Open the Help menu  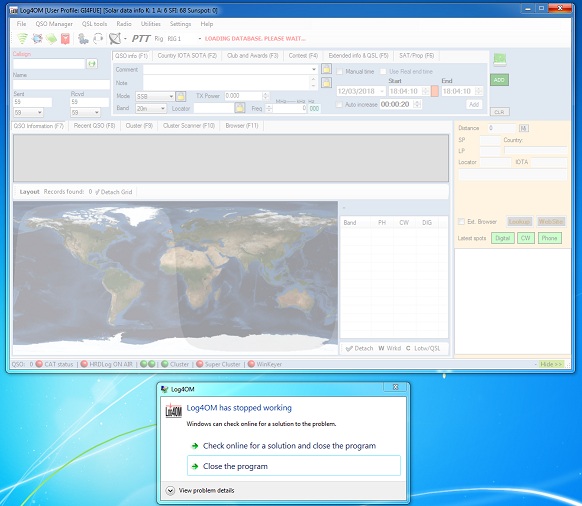pos(207,24)
